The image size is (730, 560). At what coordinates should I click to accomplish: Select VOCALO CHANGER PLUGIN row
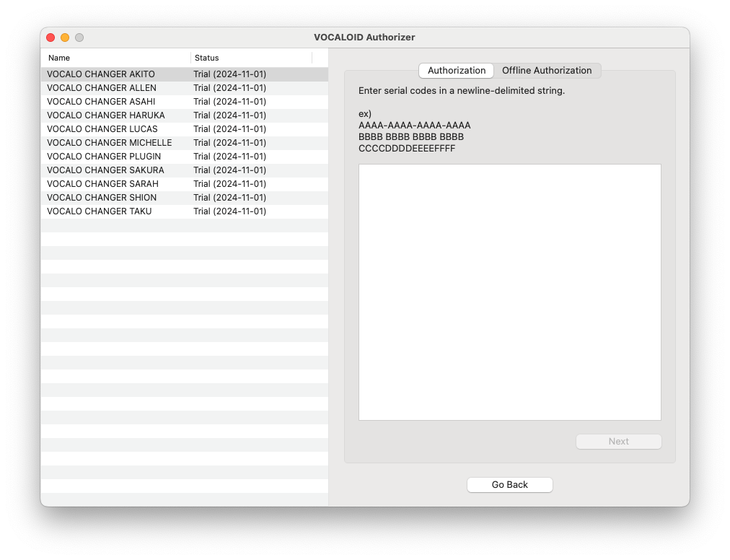point(185,157)
